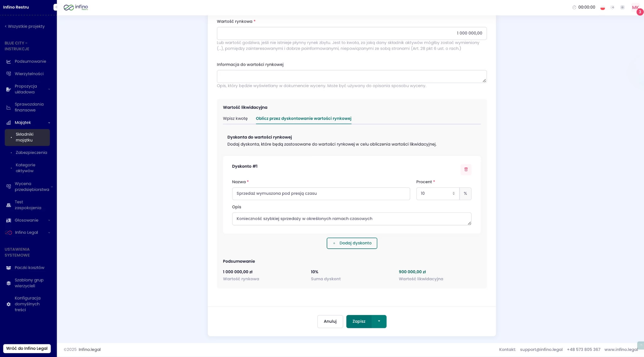Image resolution: width=644 pixels, height=357 pixels.
Task: Toggle light/dark theme sun icon
Action: coord(612,8)
